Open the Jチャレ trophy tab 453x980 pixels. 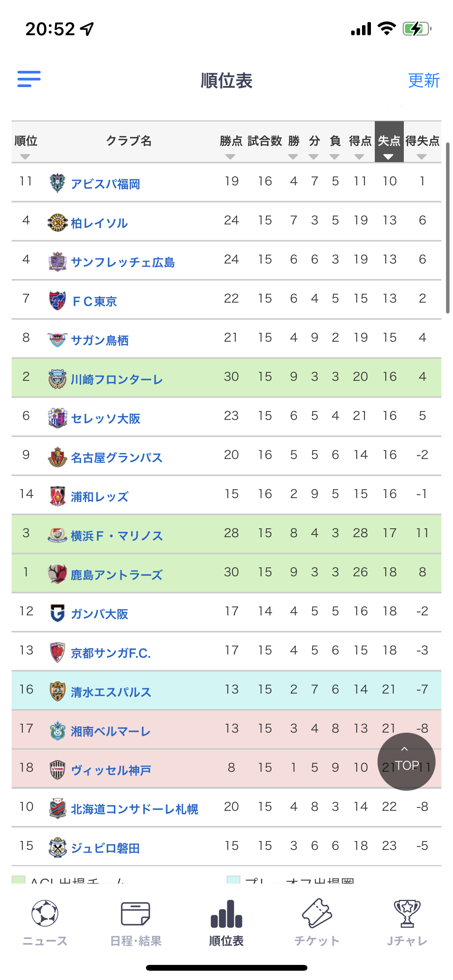click(407, 923)
